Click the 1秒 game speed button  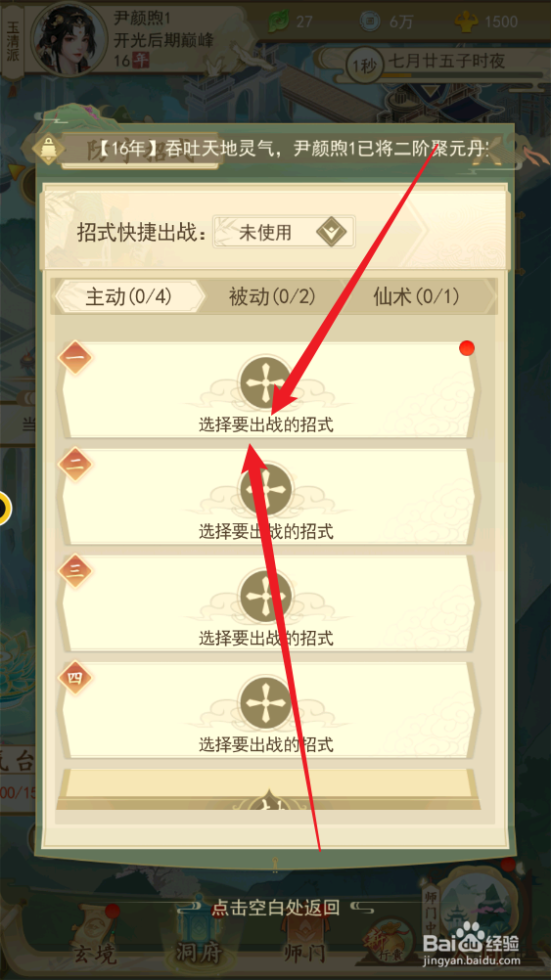click(x=365, y=64)
